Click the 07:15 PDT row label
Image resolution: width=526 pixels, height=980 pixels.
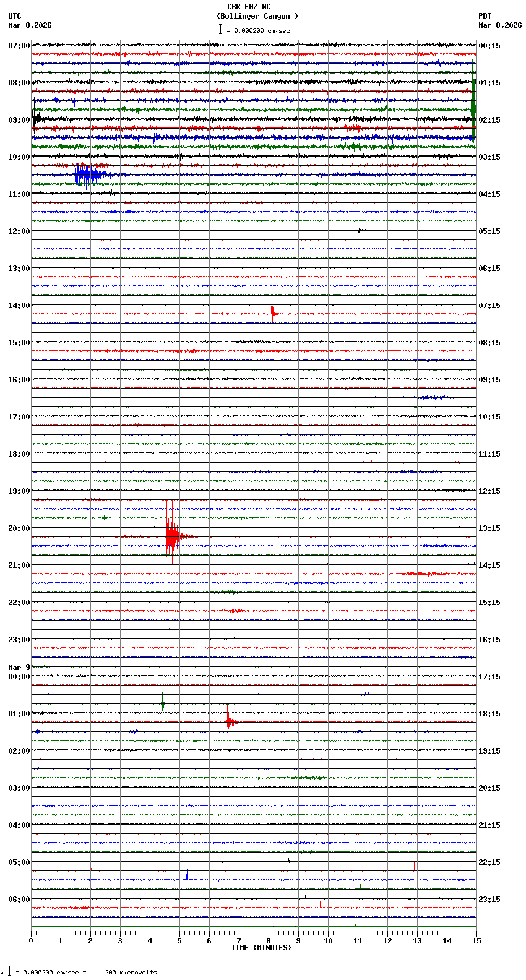(x=489, y=306)
